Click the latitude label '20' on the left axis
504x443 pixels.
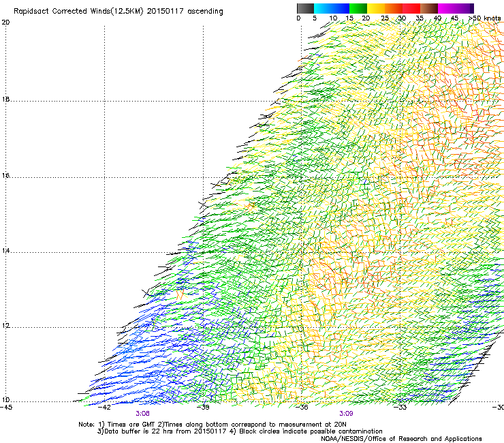click(x=5, y=22)
